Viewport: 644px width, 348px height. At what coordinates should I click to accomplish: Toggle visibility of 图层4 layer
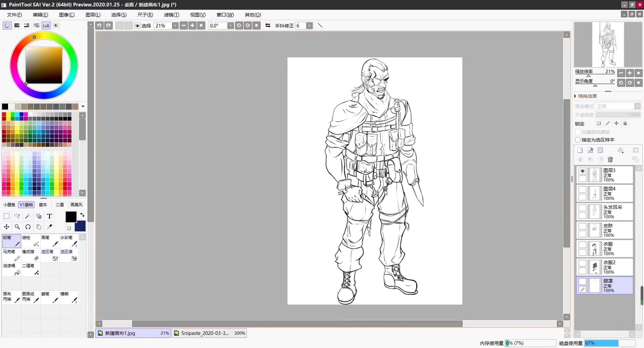[x=583, y=190]
